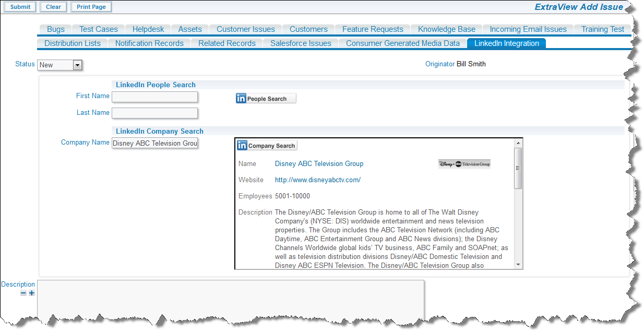
Task: Click the Originator name Bill Smith
Action: point(471,64)
